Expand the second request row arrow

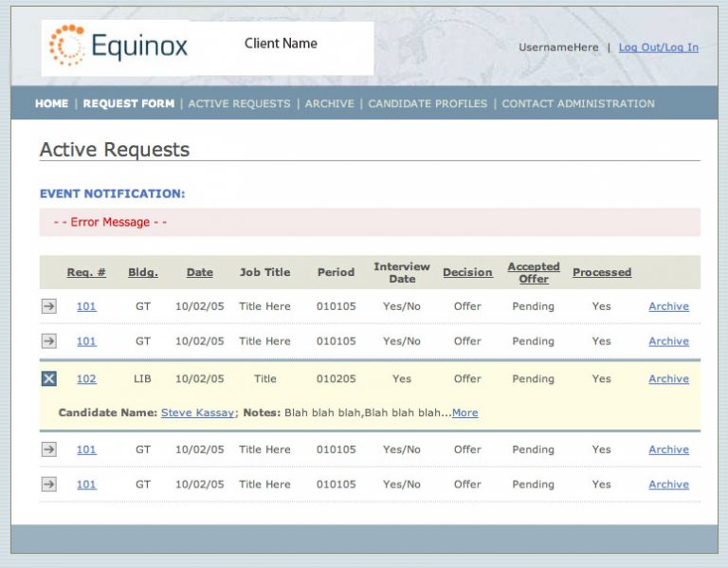(x=49, y=341)
